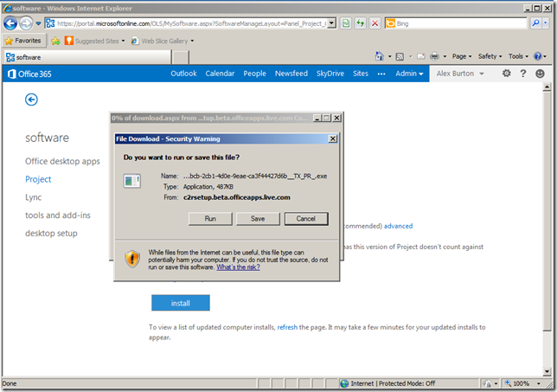Select Office desktop apps in sidebar
This screenshot has width=557, height=392.
[x=62, y=161]
